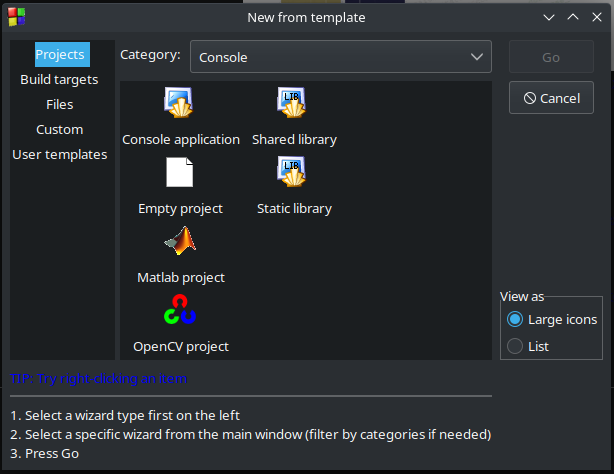Open the Category dropdown showing Console
This screenshot has width=614, height=474.
(341, 57)
